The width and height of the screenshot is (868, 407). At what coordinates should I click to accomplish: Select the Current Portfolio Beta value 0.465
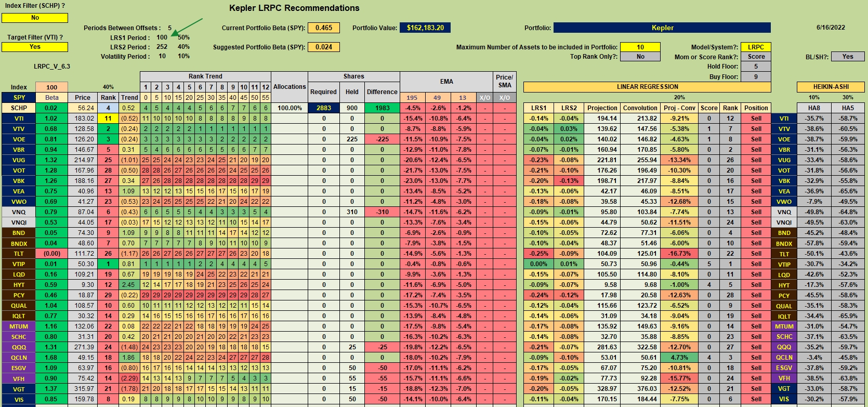[324, 28]
